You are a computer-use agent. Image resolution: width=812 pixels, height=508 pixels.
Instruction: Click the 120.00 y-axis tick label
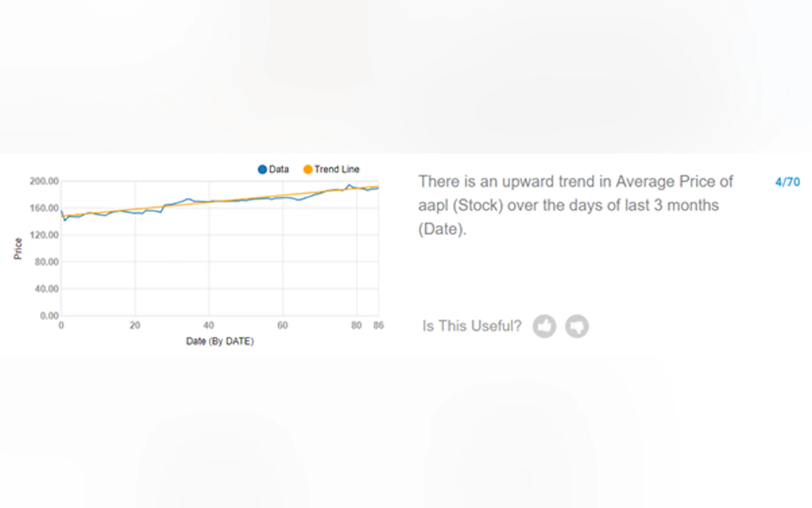click(x=44, y=235)
